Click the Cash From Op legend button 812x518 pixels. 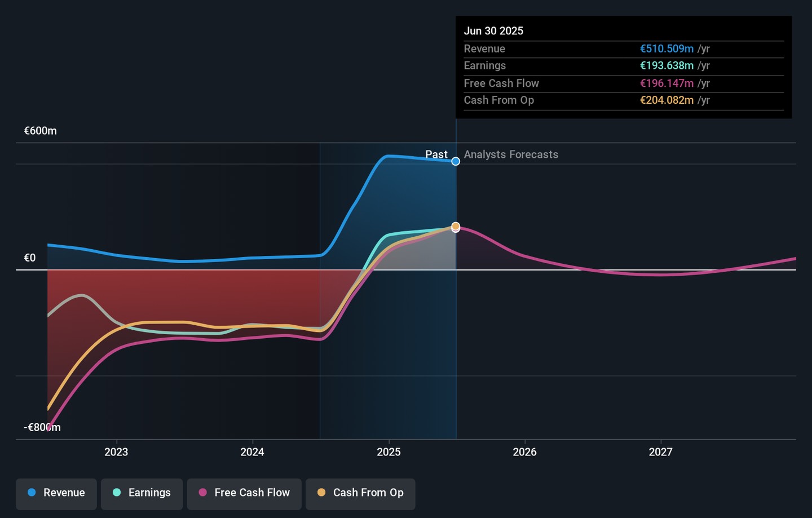[x=360, y=493]
